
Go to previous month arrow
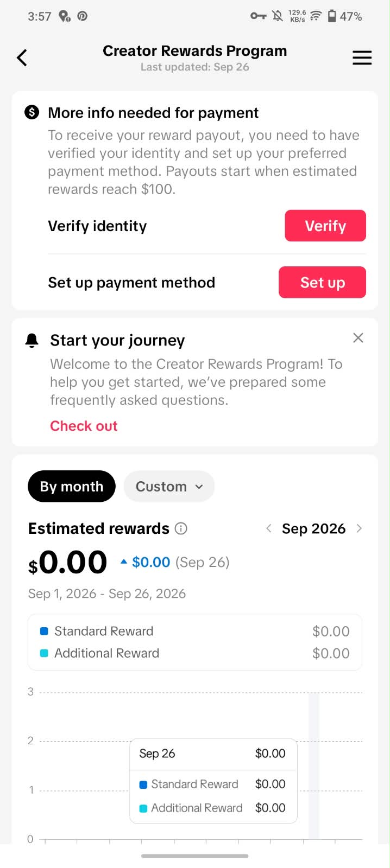(268, 528)
